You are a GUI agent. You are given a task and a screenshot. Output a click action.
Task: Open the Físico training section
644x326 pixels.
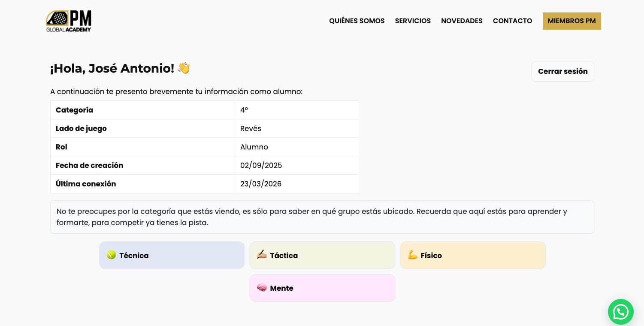tap(473, 255)
